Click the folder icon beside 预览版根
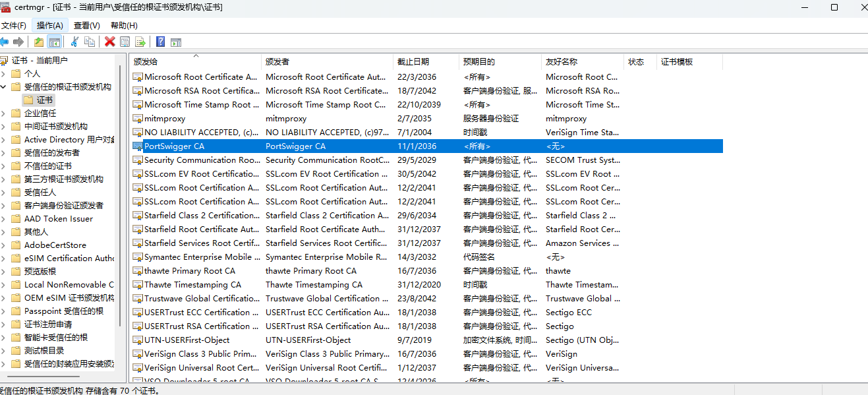 pyautogui.click(x=16, y=271)
